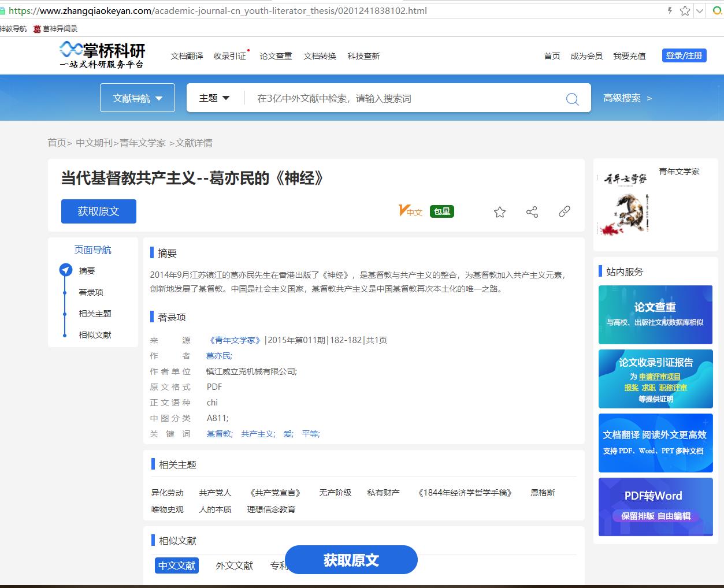Click the 掌桥科研 site logo
The width and height of the screenshot is (724, 588).
(x=102, y=55)
